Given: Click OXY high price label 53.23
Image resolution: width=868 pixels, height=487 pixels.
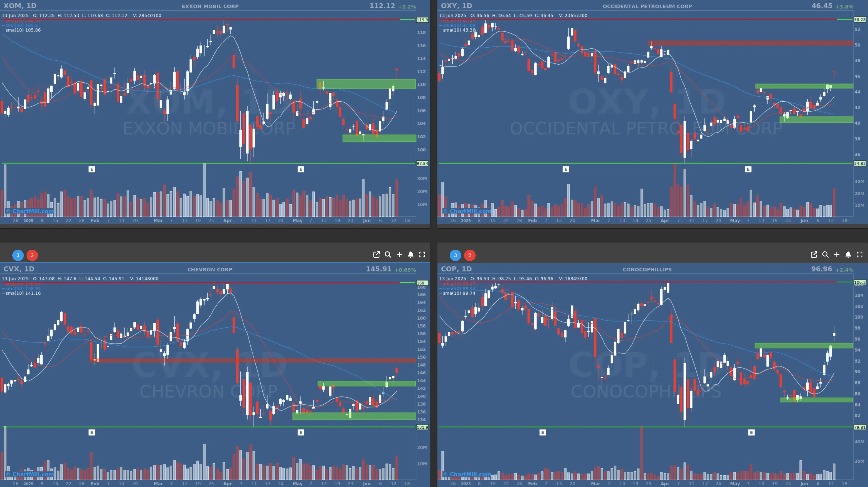Looking at the screenshot, I should point(860,19).
